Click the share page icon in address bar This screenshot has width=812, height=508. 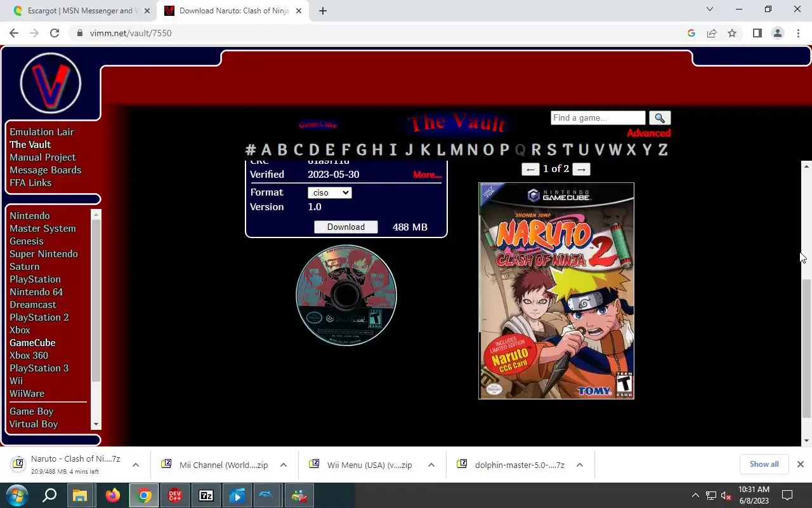pos(712,33)
